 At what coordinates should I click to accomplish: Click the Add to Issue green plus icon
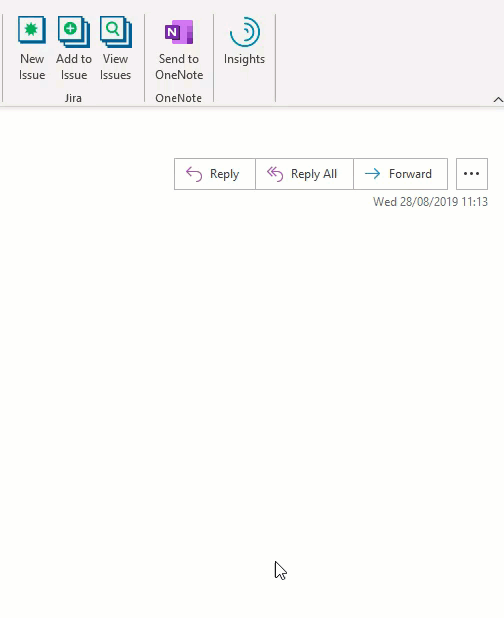click(74, 31)
